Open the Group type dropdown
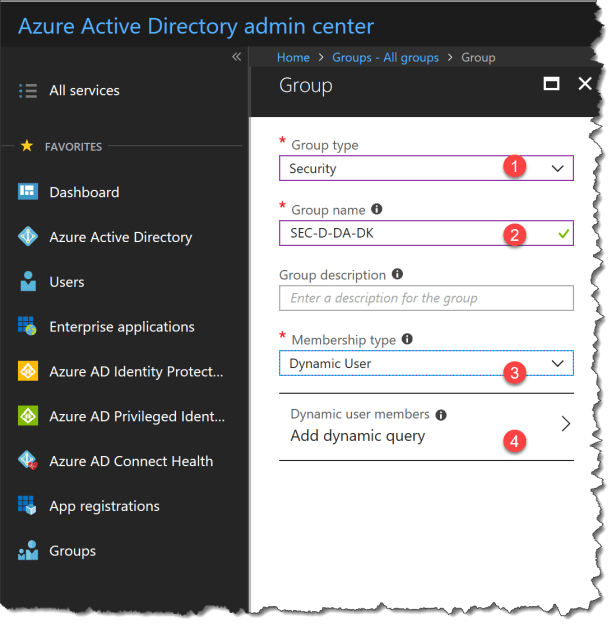 point(558,168)
